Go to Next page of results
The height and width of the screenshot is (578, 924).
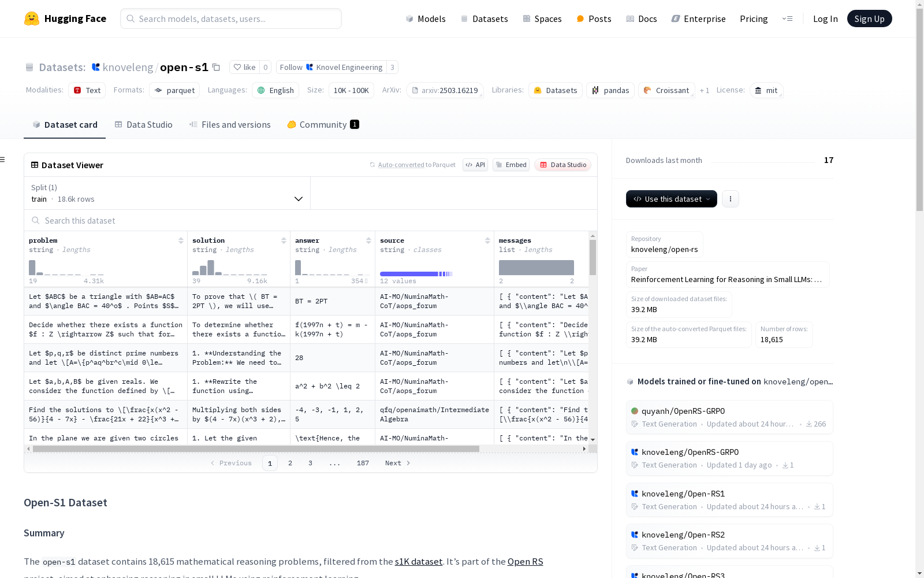(x=397, y=463)
